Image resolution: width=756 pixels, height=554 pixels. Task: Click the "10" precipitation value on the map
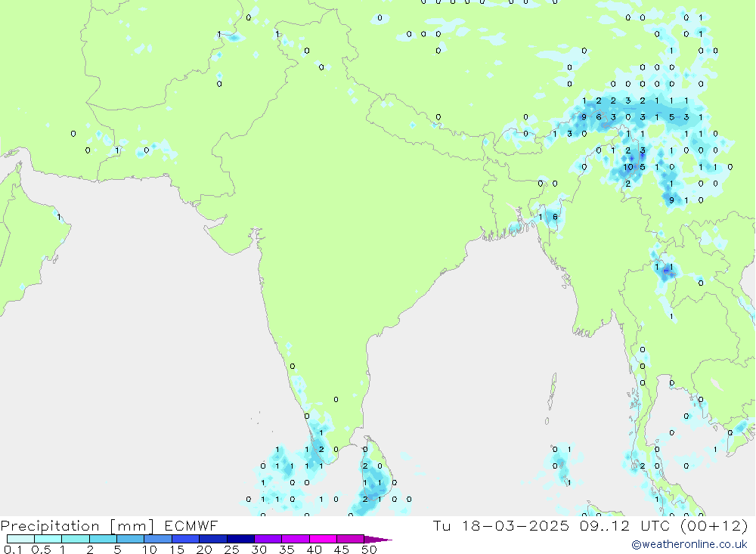pos(627,167)
